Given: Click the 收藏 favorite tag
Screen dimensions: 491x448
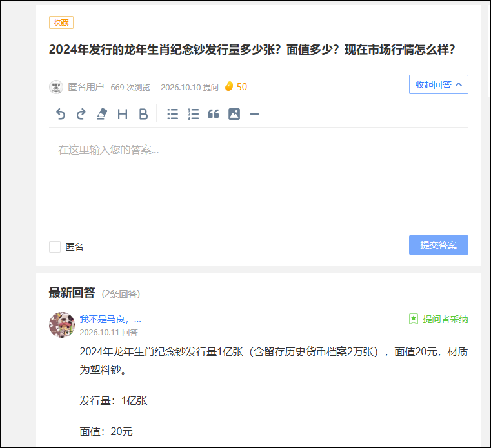Looking at the screenshot, I should pyautogui.click(x=61, y=23).
